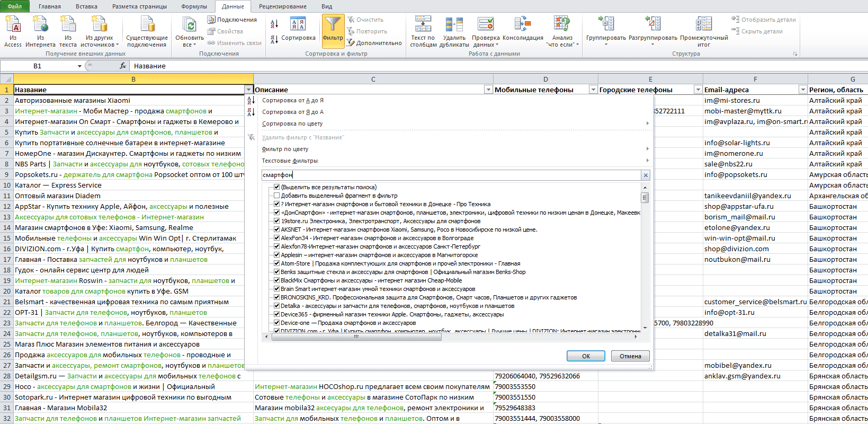
Task: Uncheck the AKSNET Интернет-магазин item
Action: pyautogui.click(x=276, y=229)
